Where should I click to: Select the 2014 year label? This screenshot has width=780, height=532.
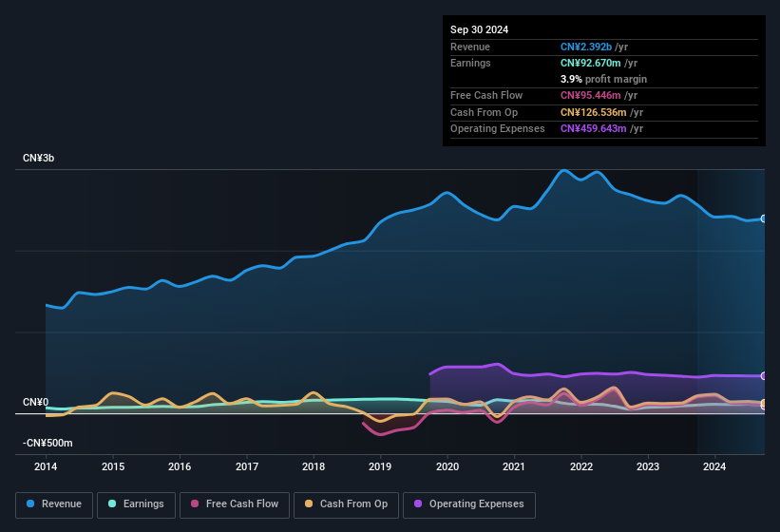[x=46, y=466]
